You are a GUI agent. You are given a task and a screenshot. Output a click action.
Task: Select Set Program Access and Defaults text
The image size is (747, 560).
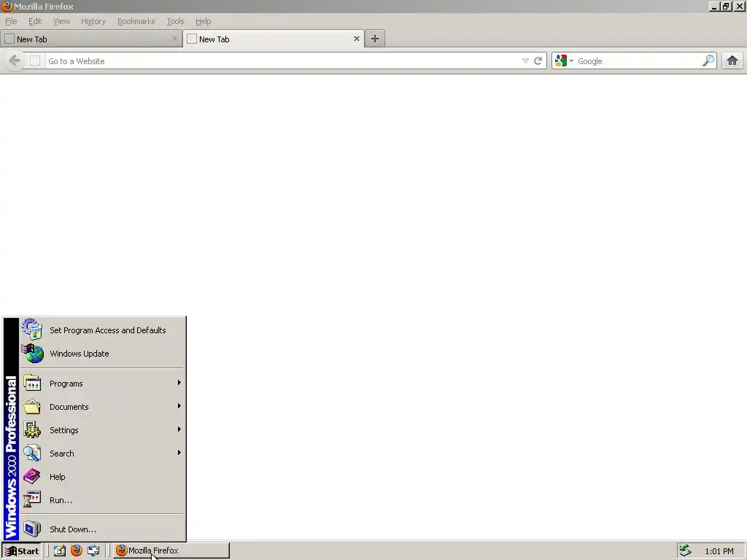pyautogui.click(x=108, y=330)
